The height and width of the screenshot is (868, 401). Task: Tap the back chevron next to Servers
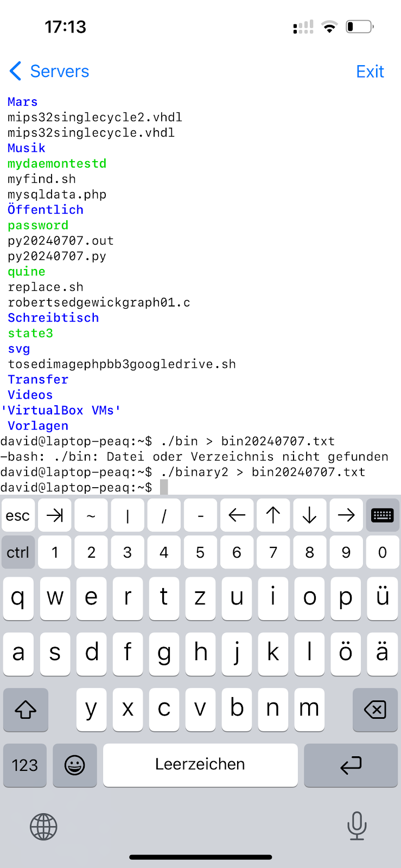[16, 71]
